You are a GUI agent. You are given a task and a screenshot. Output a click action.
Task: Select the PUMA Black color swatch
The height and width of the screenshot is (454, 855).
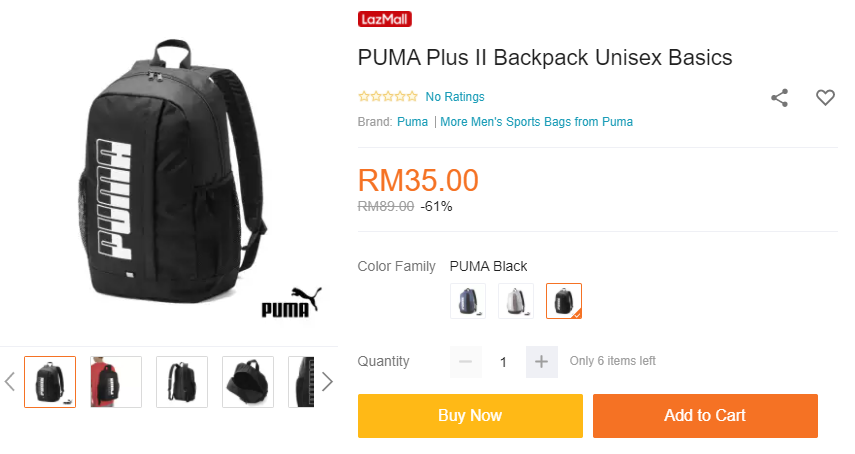point(564,301)
